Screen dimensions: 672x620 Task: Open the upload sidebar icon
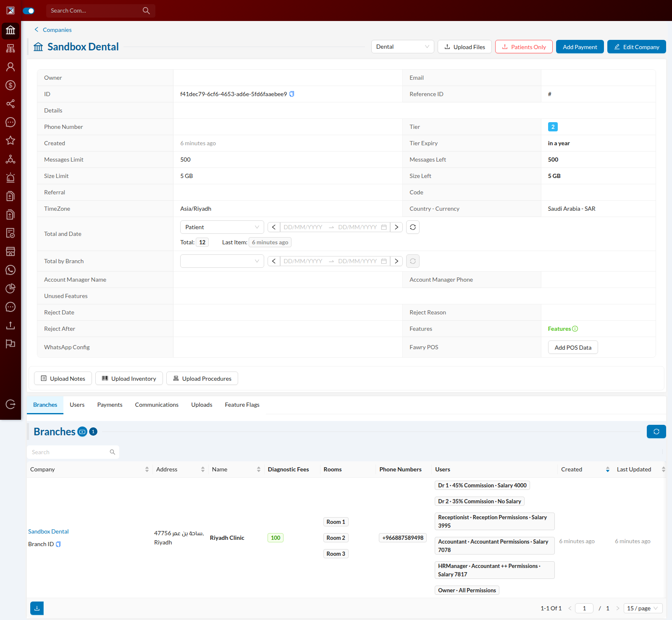coord(10,325)
